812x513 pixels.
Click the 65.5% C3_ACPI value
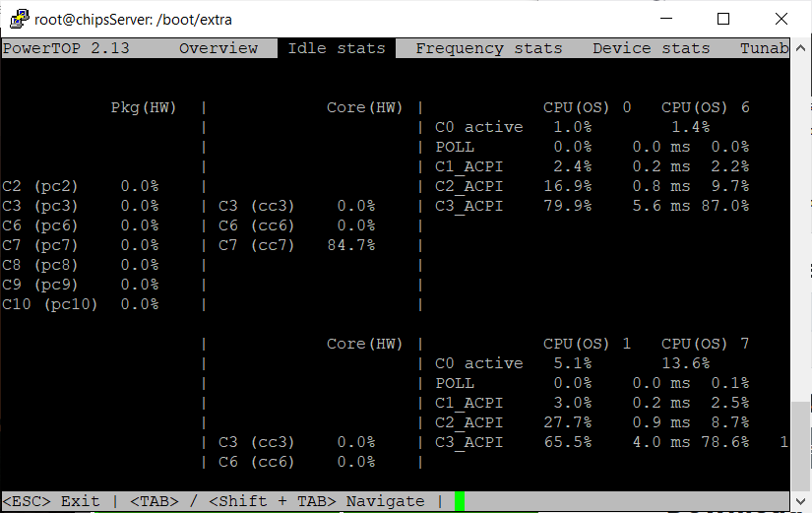tap(568, 442)
